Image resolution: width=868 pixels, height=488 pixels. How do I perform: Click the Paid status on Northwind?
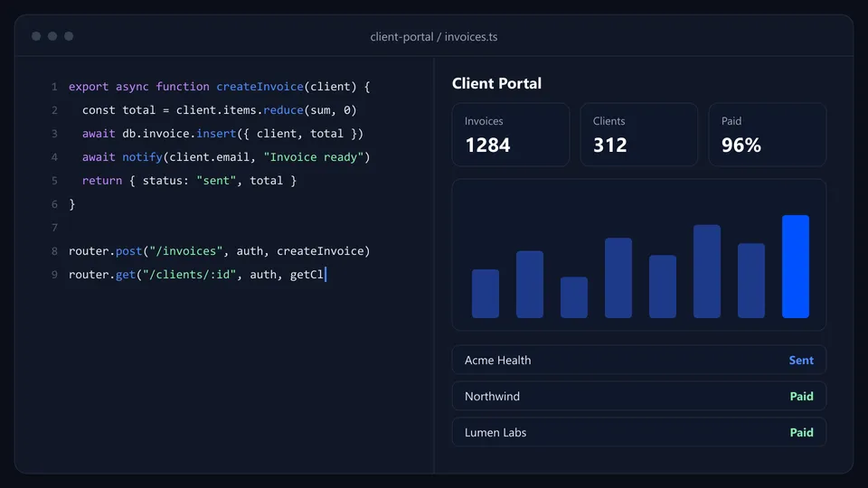[x=802, y=396]
